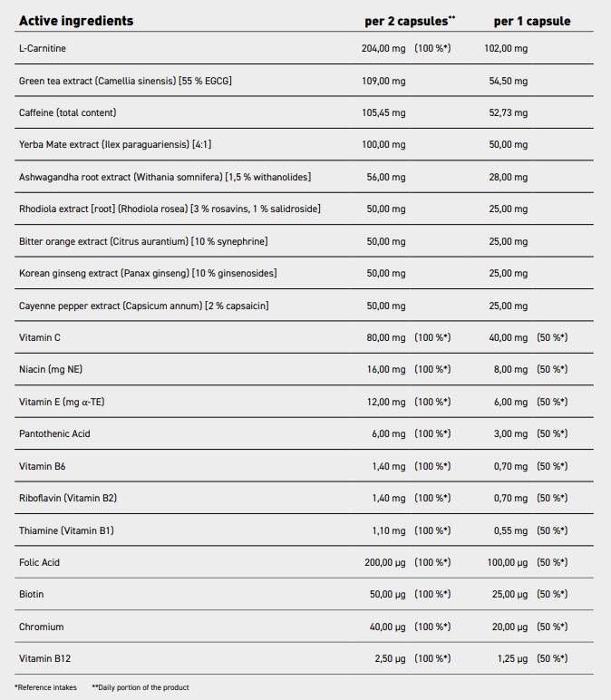The height and width of the screenshot is (700, 611).
Task: Click the Vitamin B12 row label
Action: point(44,658)
